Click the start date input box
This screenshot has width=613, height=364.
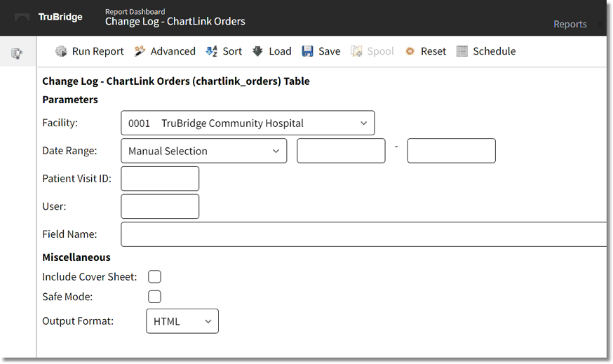coord(341,151)
